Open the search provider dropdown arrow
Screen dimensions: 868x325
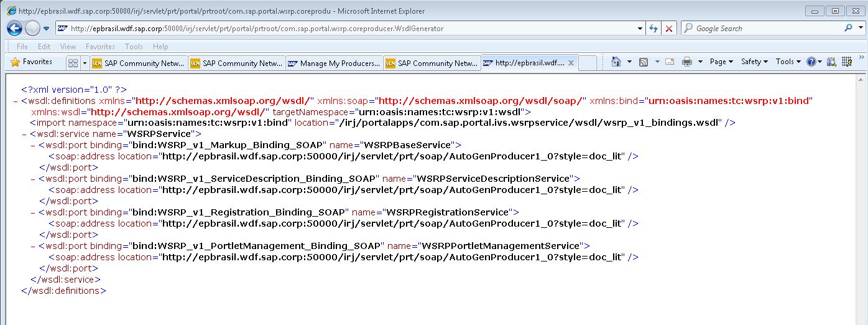[859, 29]
